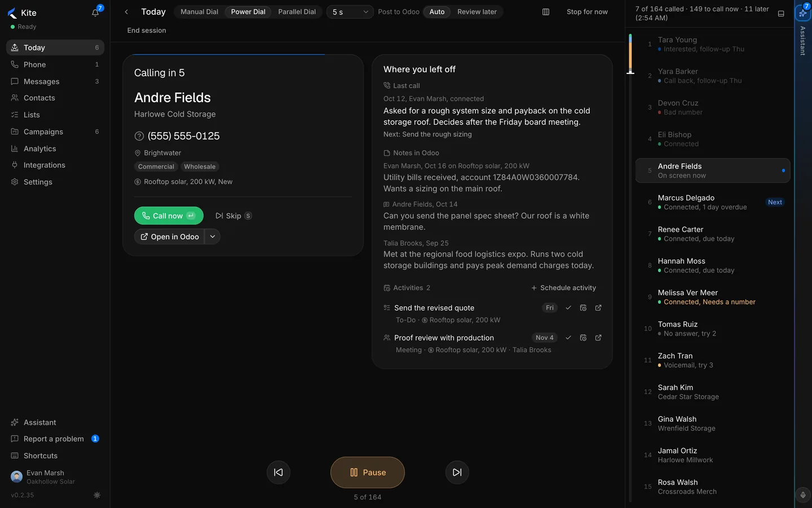Toggle theme with the sun icon
Image resolution: width=812 pixels, height=508 pixels.
[x=97, y=495]
